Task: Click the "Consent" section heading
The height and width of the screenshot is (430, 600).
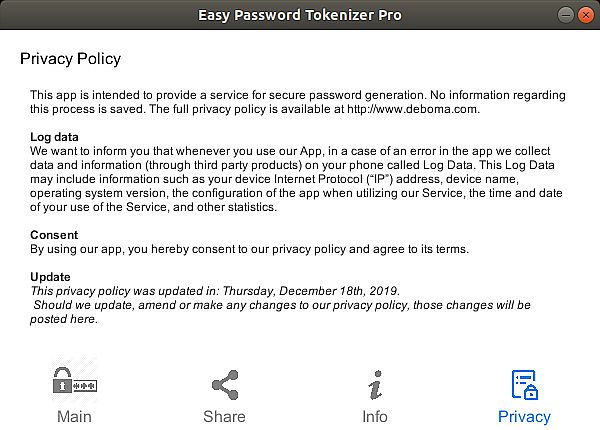Action: coord(54,235)
